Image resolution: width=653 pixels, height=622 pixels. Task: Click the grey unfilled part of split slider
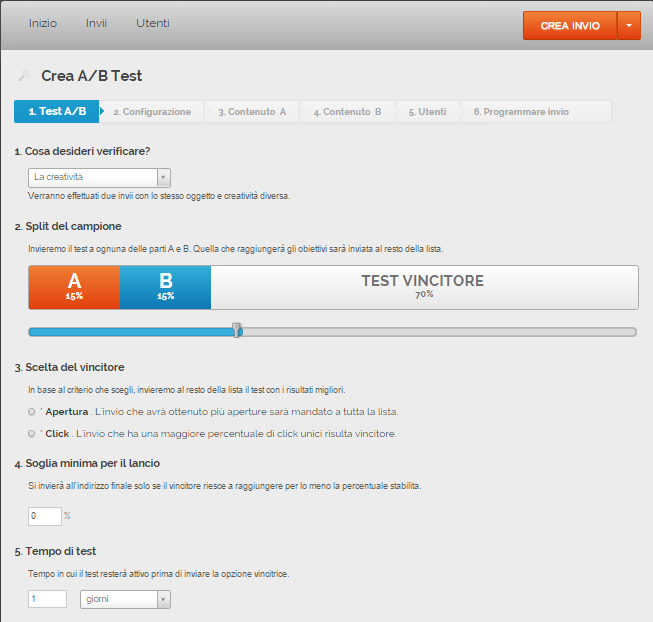point(439,332)
